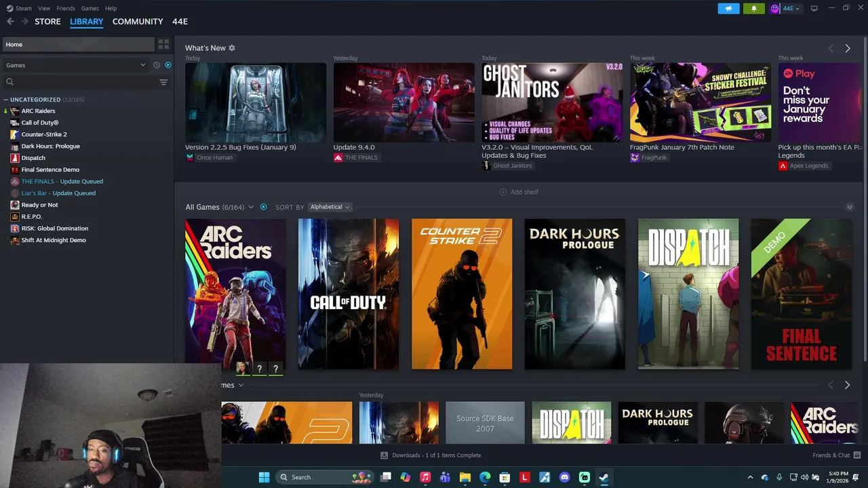Open the Counter-Strike 2 cover art
The image size is (868, 488).
point(462,293)
